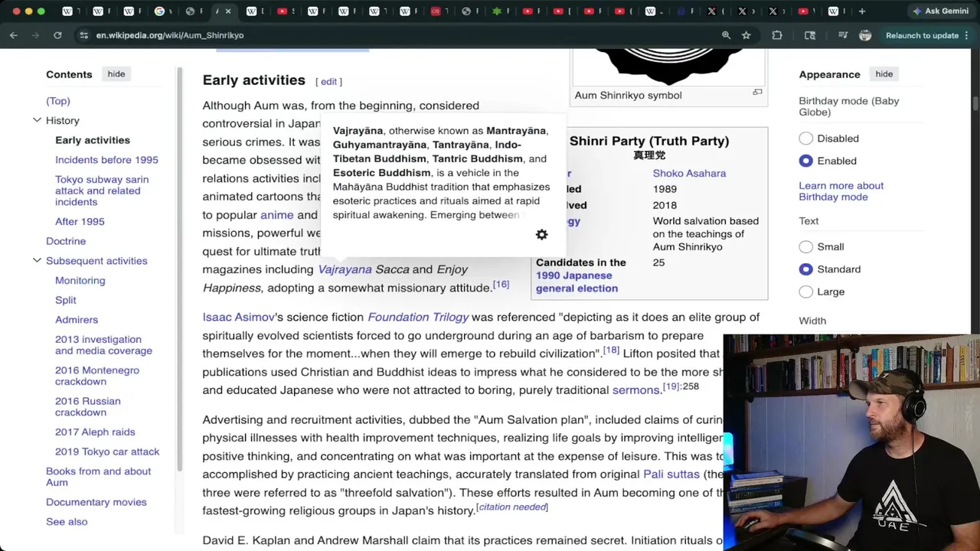This screenshot has width=980, height=551.
Task: Open the page zoom magnifier icon
Action: 726,35
